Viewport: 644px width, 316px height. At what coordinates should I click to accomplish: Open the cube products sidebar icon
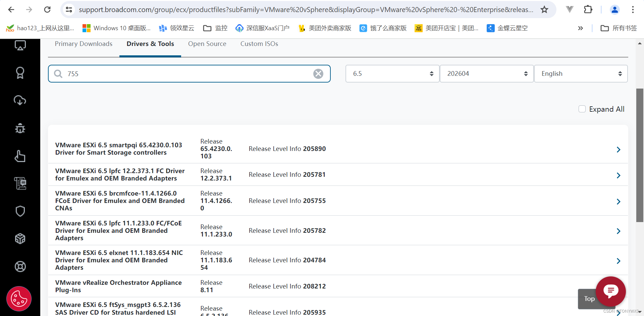point(20,239)
